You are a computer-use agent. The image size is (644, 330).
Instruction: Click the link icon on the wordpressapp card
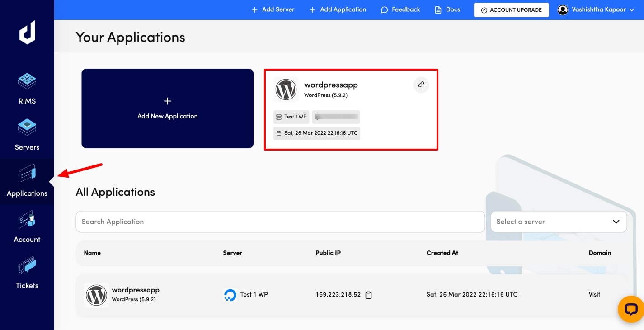421,85
